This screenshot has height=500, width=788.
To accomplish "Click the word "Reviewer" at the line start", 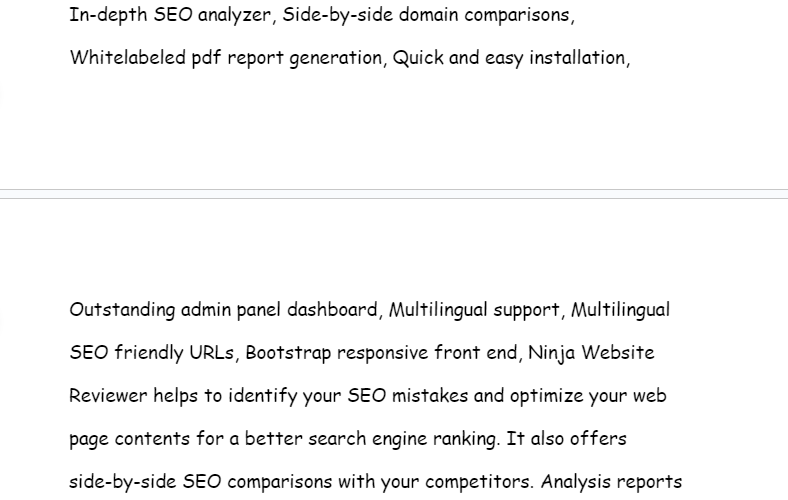I will tap(108, 396).
